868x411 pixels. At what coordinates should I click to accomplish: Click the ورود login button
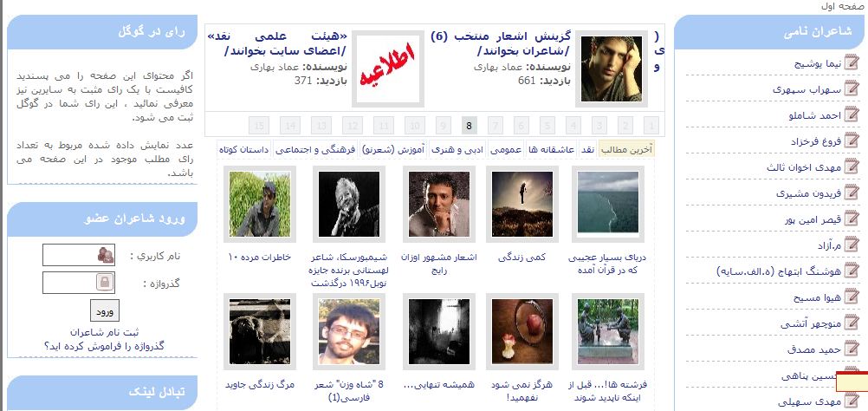105,310
